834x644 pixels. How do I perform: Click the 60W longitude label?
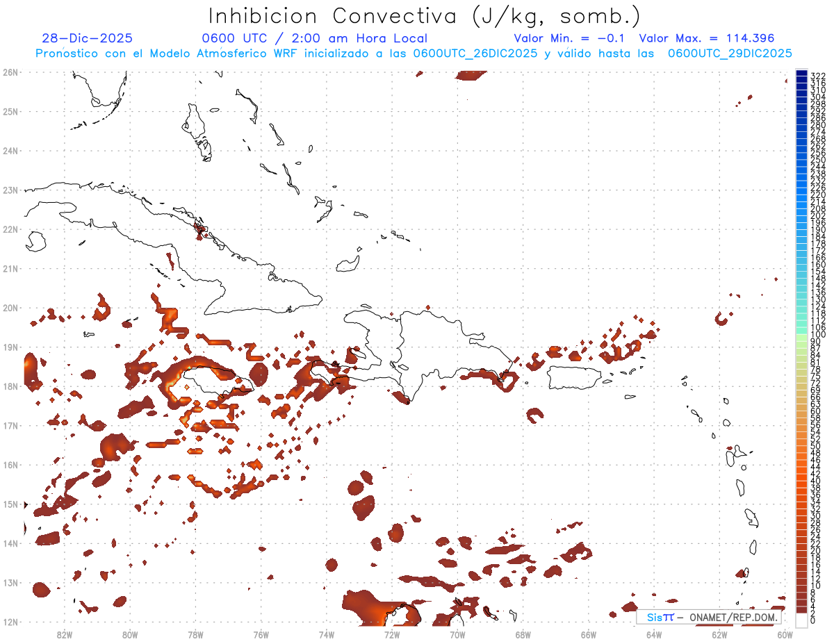tap(785, 634)
